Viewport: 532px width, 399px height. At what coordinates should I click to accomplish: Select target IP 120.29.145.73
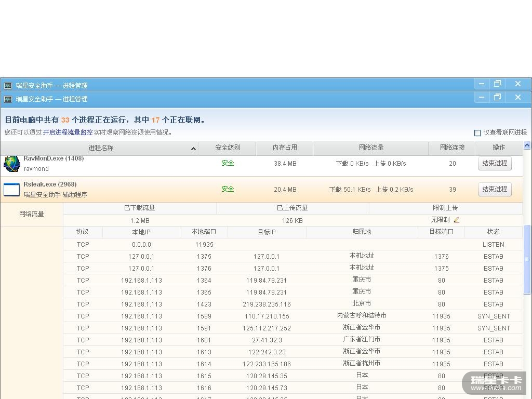(x=267, y=388)
